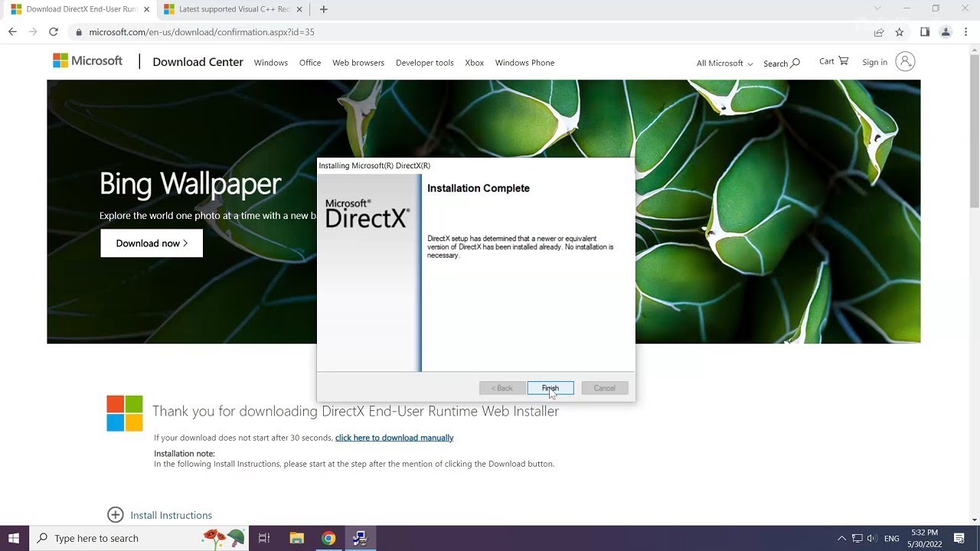The height and width of the screenshot is (551, 980).
Task: Open Chrome profile avatar
Action: pyautogui.click(x=946, y=32)
